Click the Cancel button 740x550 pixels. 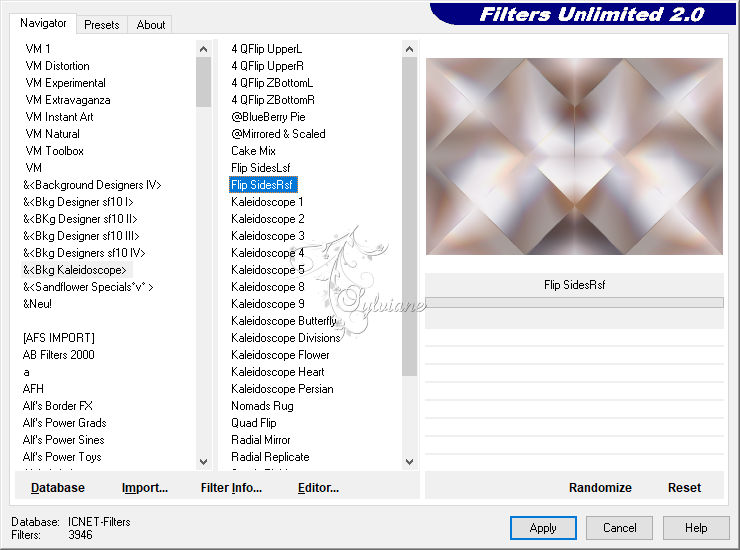tap(619, 528)
